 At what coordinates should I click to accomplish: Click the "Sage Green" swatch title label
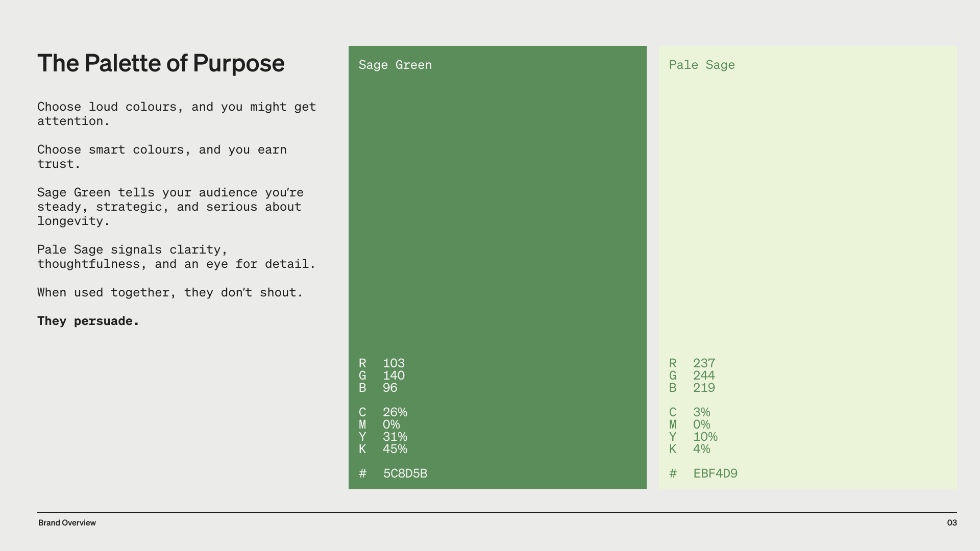(395, 65)
